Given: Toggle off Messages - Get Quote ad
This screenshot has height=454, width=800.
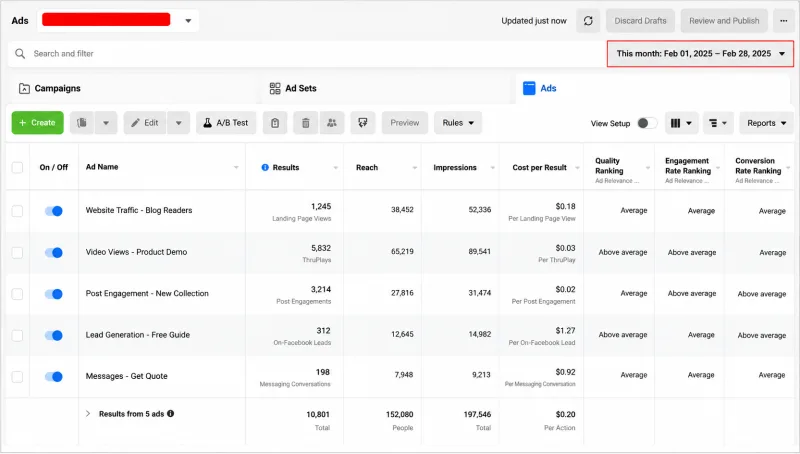Looking at the screenshot, I should click(x=54, y=376).
